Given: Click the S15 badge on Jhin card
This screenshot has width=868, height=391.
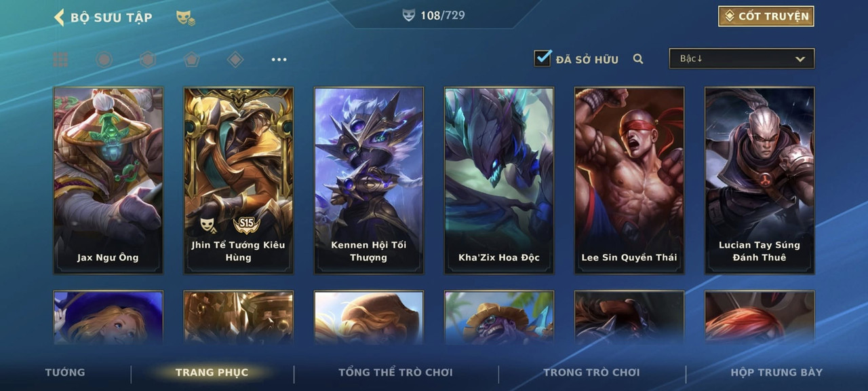Looking at the screenshot, I should (x=246, y=224).
